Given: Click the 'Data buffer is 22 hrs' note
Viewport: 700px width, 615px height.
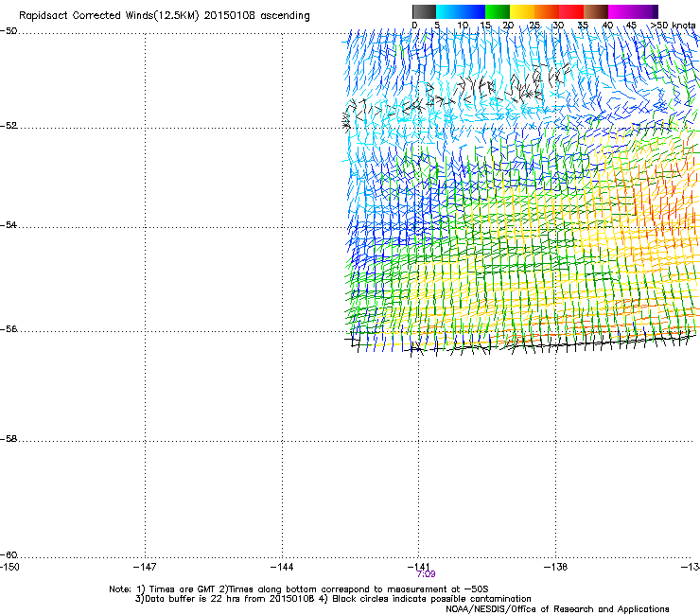Looking at the screenshot, I should click(333, 599).
